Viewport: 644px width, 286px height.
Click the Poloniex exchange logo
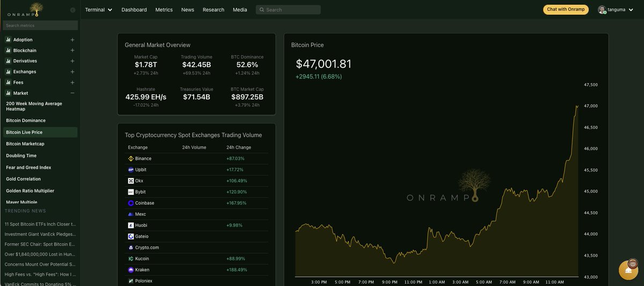130,281
